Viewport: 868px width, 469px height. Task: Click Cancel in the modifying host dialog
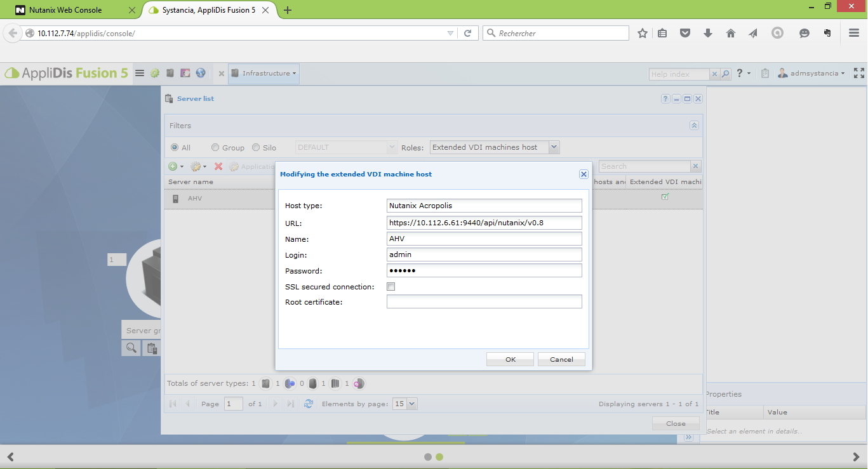click(561, 359)
